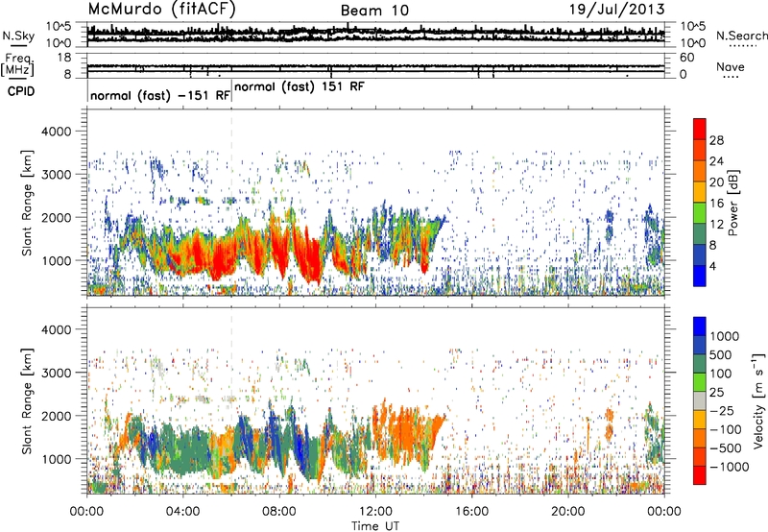The image size is (768, 532).
Task: Select the gray segment of the Velocity color bar
Action: [x=700, y=400]
